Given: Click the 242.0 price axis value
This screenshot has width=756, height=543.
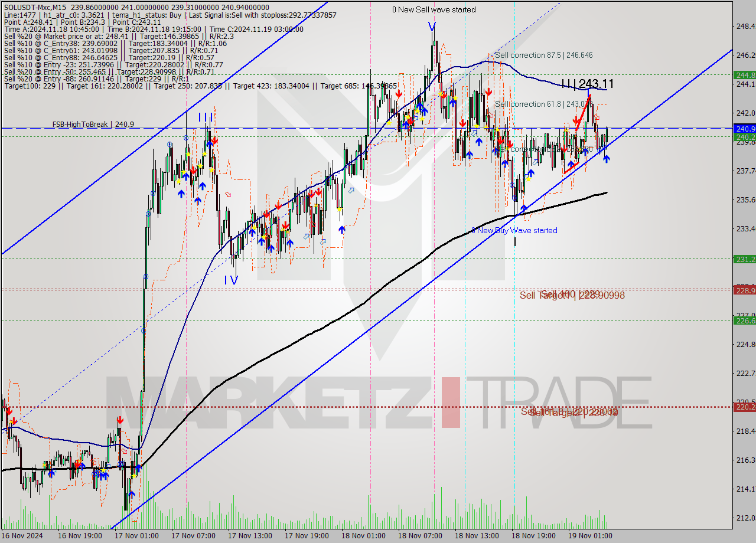Looking at the screenshot, I should coord(745,113).
